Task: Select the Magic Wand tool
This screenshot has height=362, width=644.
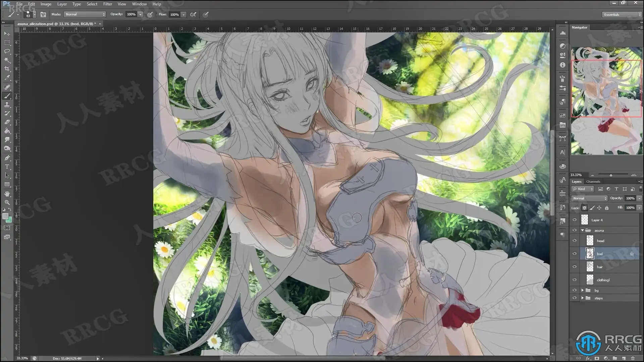Action: [7, 60]
